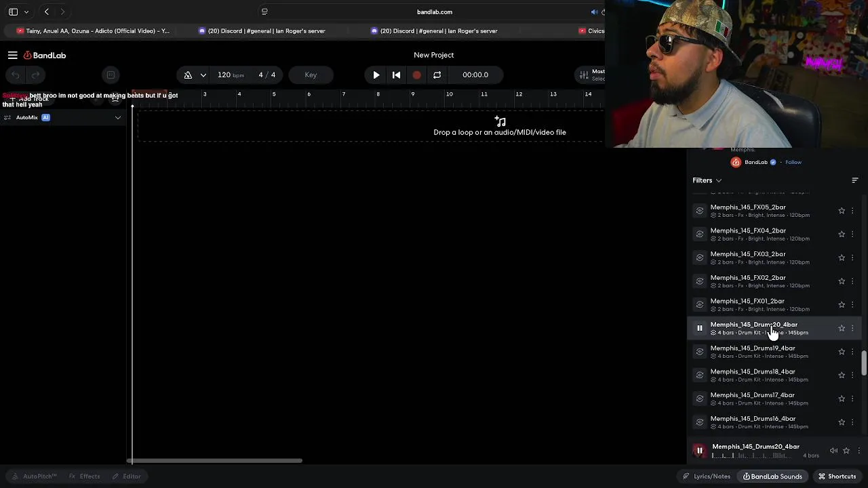Preview Memphis_145_FX04_2bar loop
Viewport: 868px width, 488px height.
[x=700, y=235]
